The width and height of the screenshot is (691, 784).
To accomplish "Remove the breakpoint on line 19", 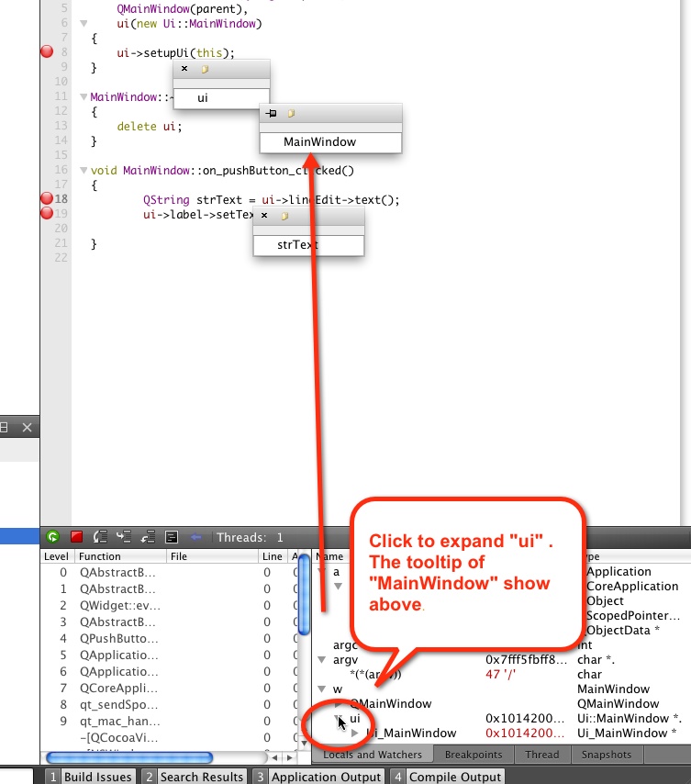I will [x=48, y=214].
